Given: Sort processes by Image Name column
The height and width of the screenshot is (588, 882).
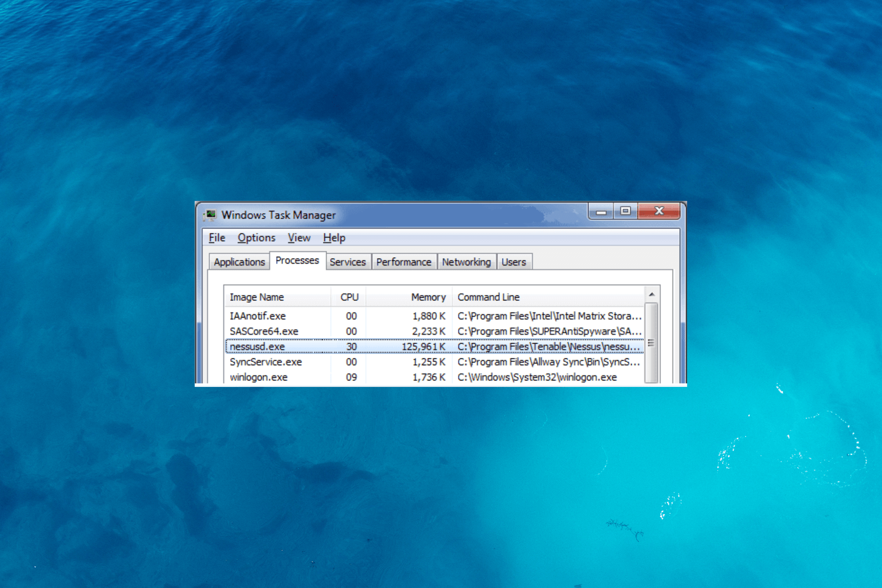Looking at the screenshot, I should pos(278,297).
